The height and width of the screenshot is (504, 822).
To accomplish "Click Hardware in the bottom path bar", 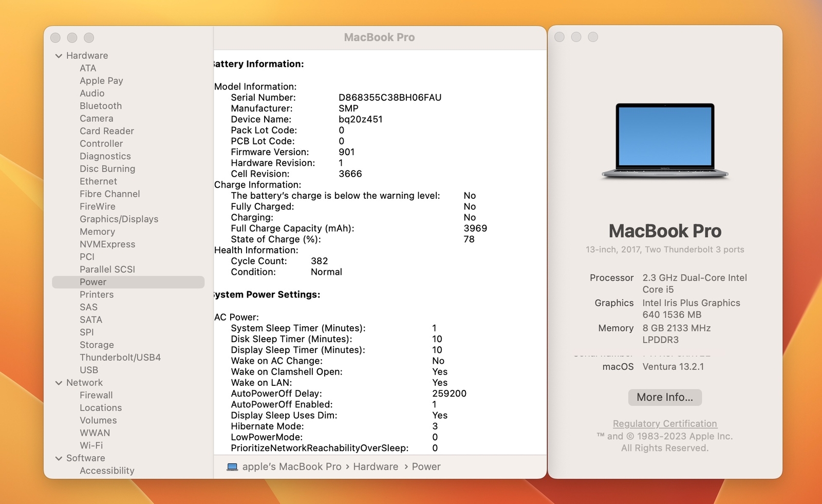I will [x=376, y=467].
